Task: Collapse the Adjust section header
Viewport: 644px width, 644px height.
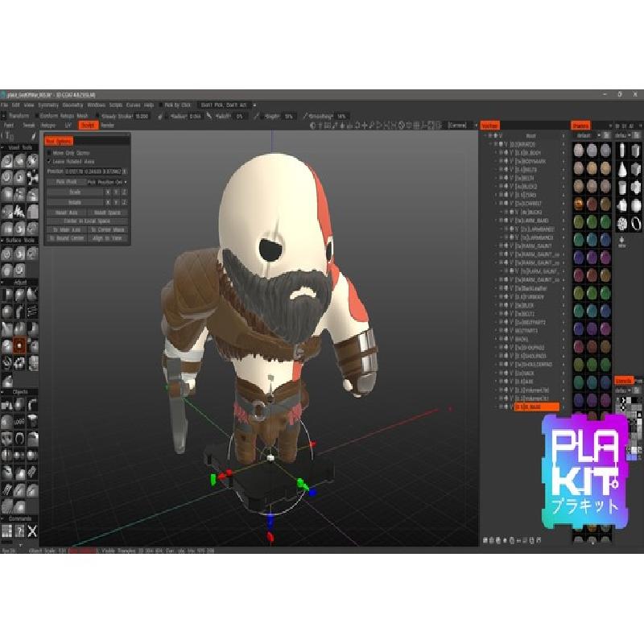Action: (x=19, y=283)
